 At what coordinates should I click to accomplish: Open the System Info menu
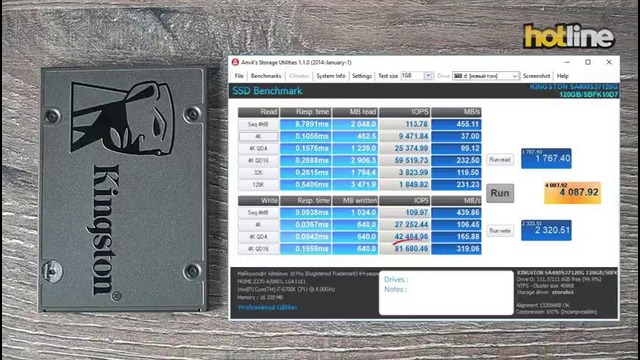(x=331, y=76)
